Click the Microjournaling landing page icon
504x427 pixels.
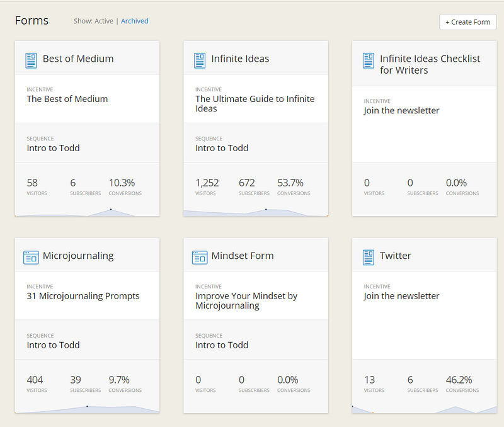[31, 258]
